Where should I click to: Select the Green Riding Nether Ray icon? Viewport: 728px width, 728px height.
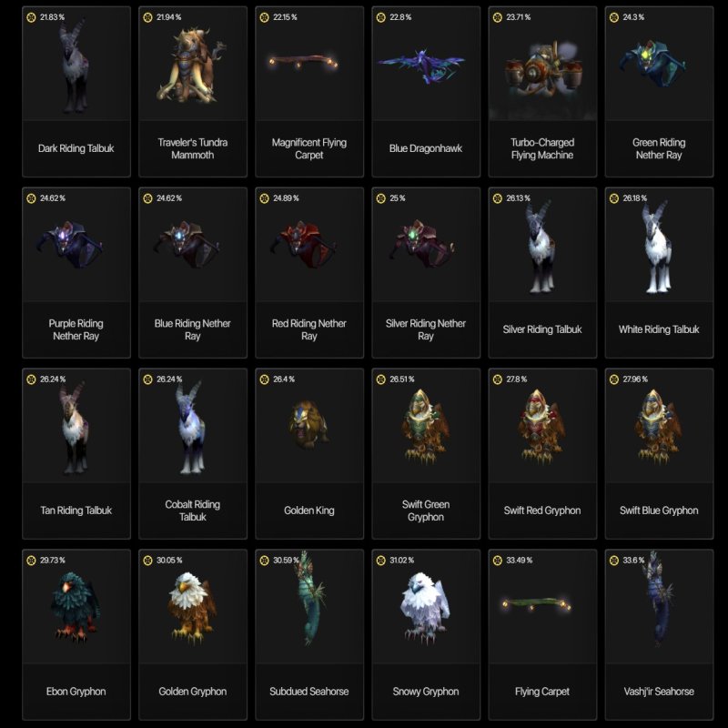[x=652, y=63]
